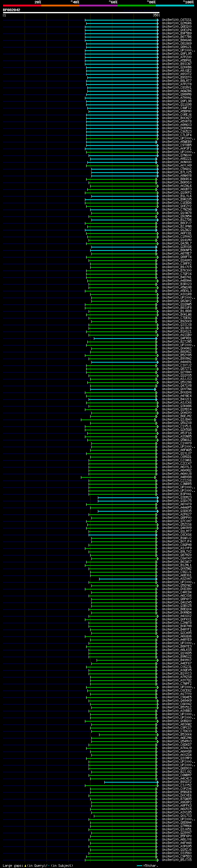Viewport: 197px width, 868px height.
Task: Select hit label UniRef100_B8LMT7
Action: coord(176,81)
